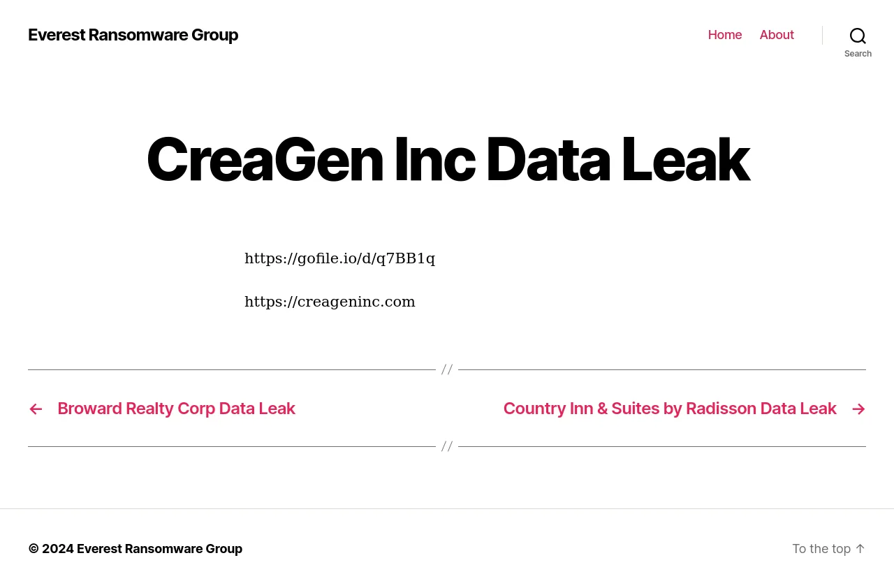Click the double-slash divider below post navigation

pos(447,446)
